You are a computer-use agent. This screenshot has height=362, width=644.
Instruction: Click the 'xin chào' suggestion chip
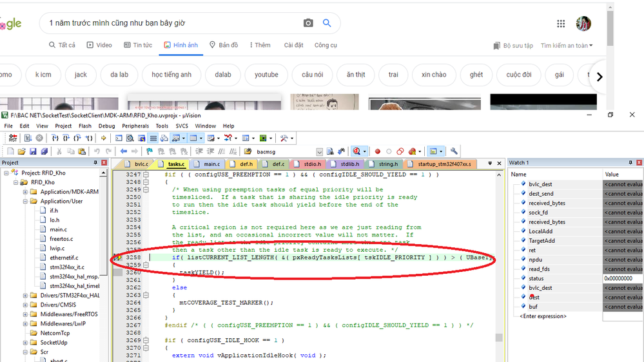[x=434, y=75]
